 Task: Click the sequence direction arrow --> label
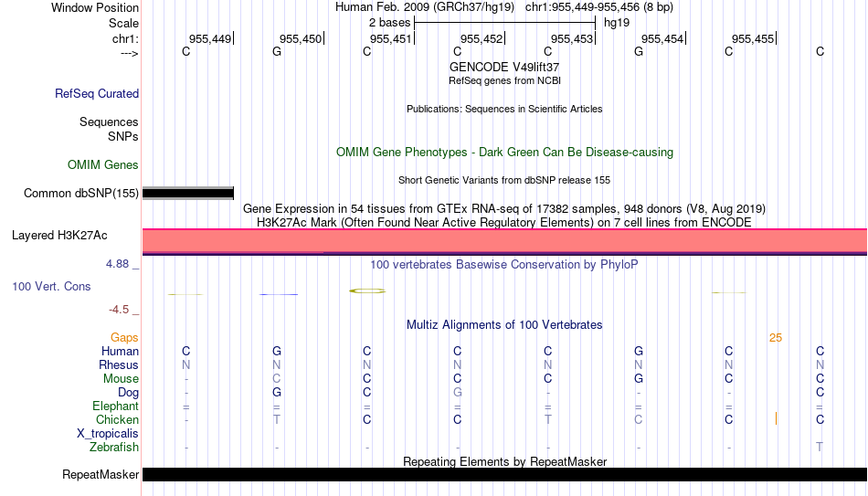[x=129, y=53]
